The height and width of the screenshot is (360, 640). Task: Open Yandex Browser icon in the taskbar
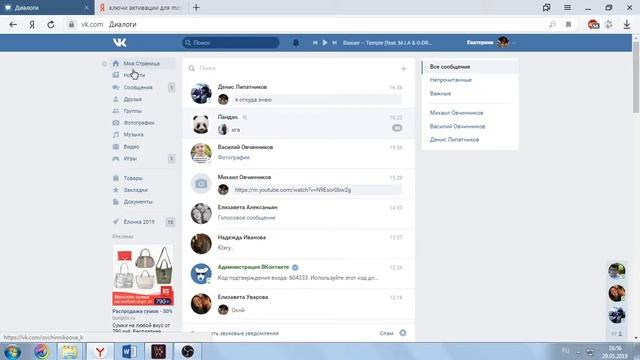100,351
